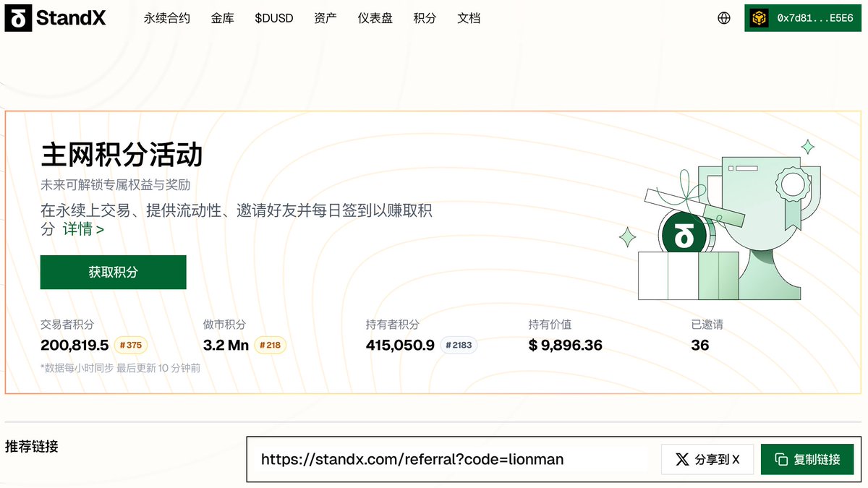Click the #2183 rank badge
The height and width of the screenshot is (488, 868).
tap(459, 345)
